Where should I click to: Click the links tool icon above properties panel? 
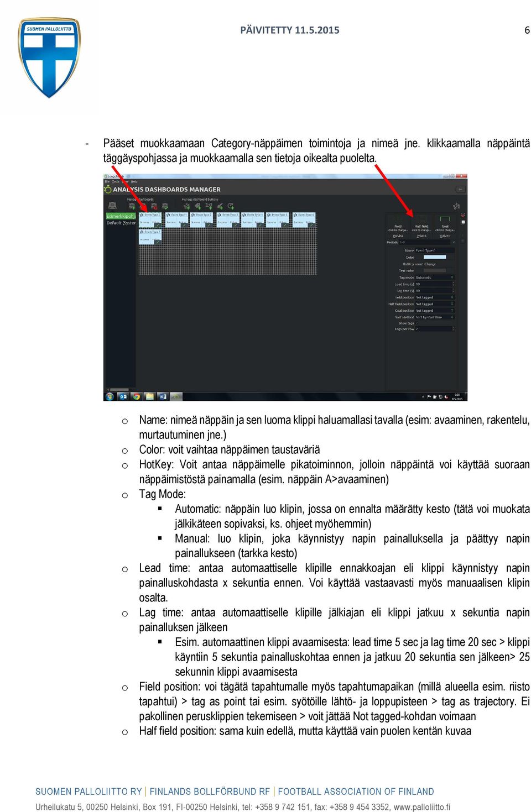tap(456, 206)
